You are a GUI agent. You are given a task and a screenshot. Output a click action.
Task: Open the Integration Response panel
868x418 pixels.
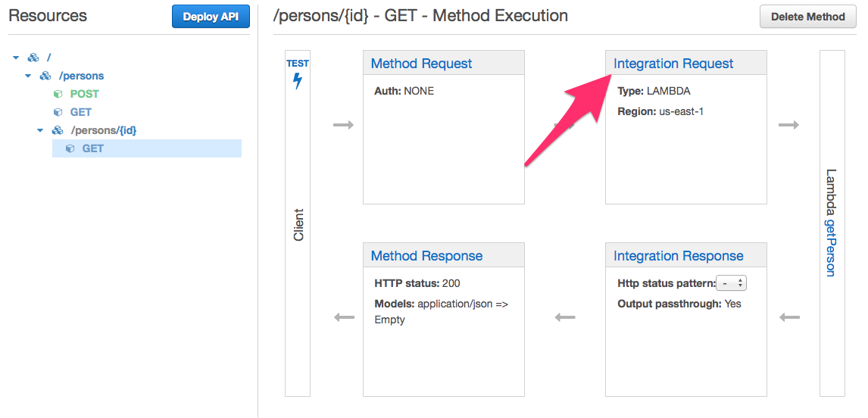point(678,256)
